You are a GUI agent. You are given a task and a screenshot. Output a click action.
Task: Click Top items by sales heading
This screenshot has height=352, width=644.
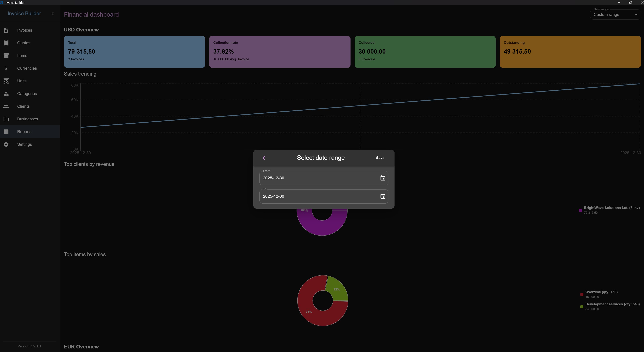pos(85,254)
